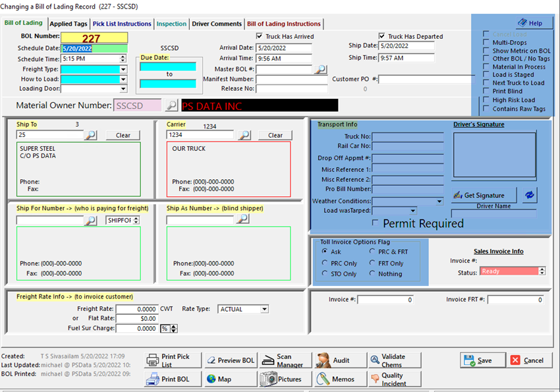Open the Rate Type ACTUAL dropdown
560x392 pixels.
[x=264, y=309]
